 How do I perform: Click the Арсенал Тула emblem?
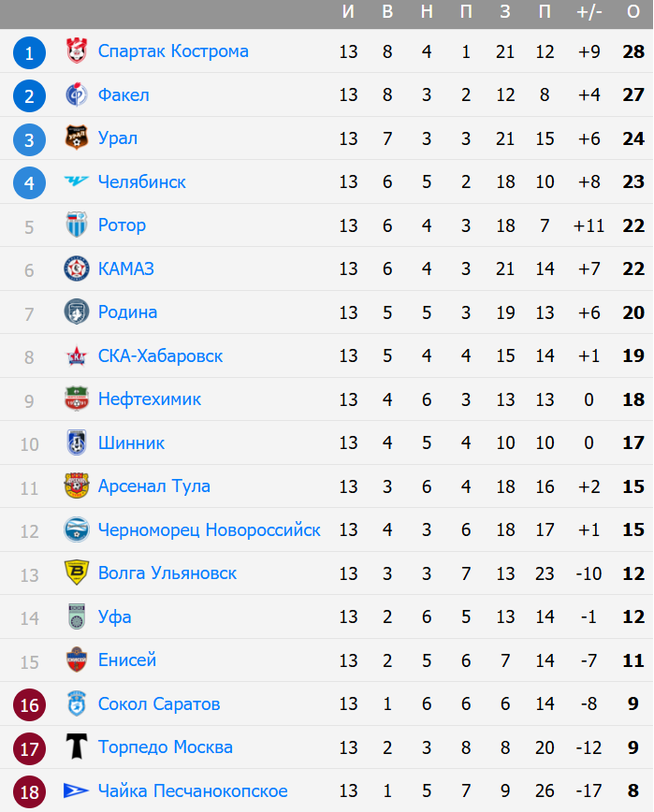coord(76,486)
